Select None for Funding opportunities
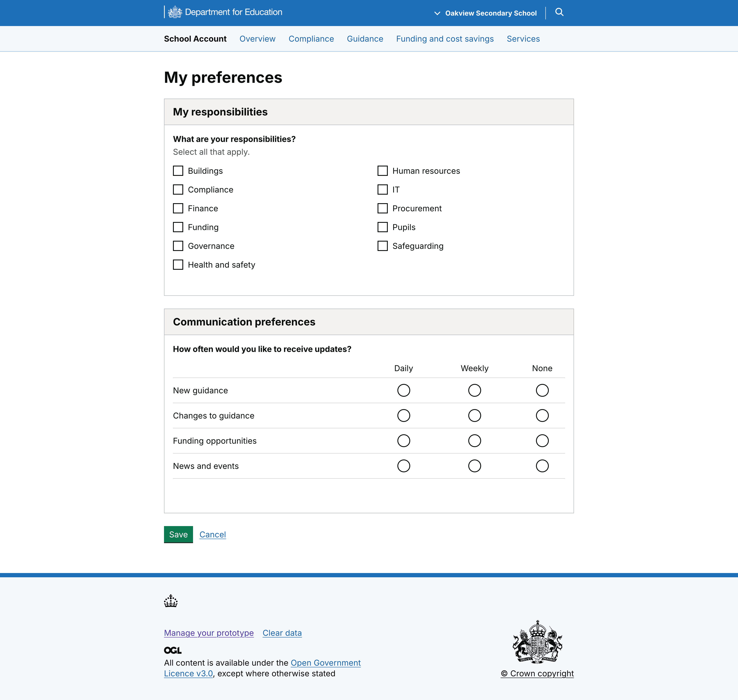738x700 pixels. click(542, 441)
